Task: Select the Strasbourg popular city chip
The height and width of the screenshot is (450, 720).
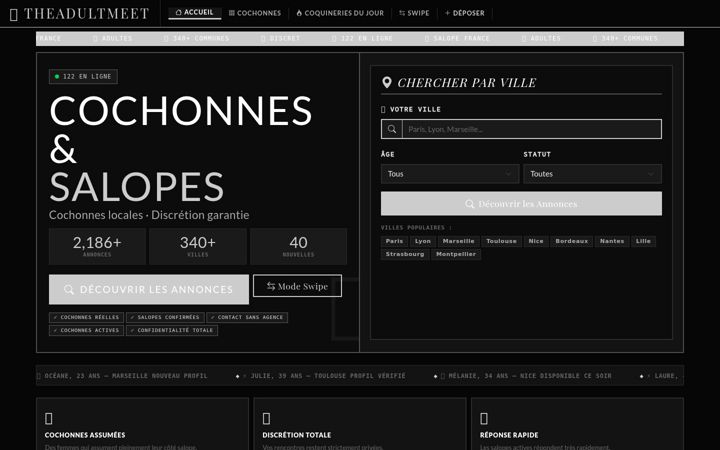Action: point(405,254)
